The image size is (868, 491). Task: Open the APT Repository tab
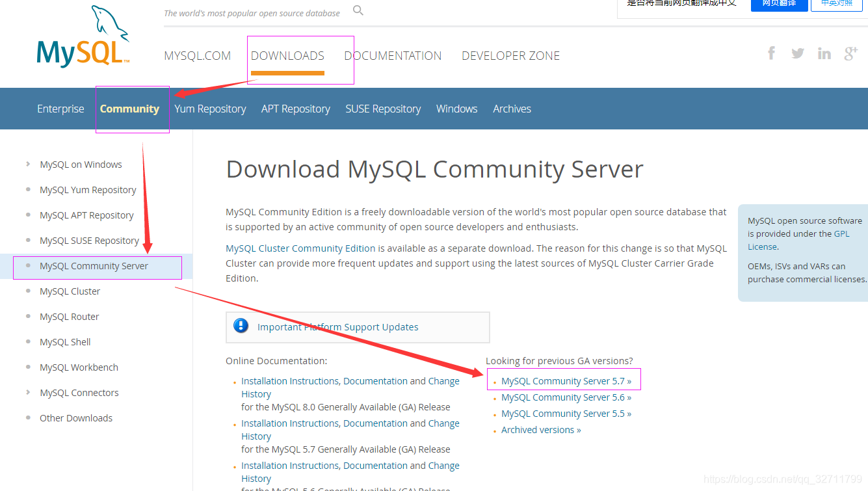(x=296, y=109)
